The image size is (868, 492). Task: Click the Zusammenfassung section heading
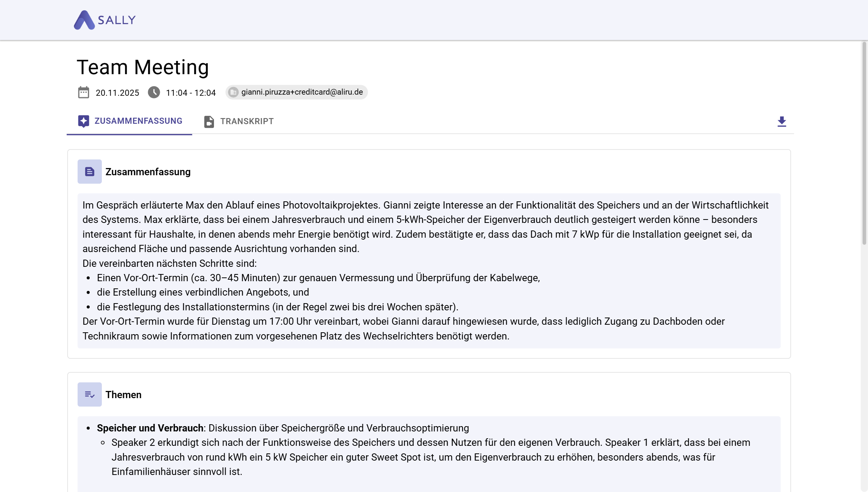(x=148, y=172)
